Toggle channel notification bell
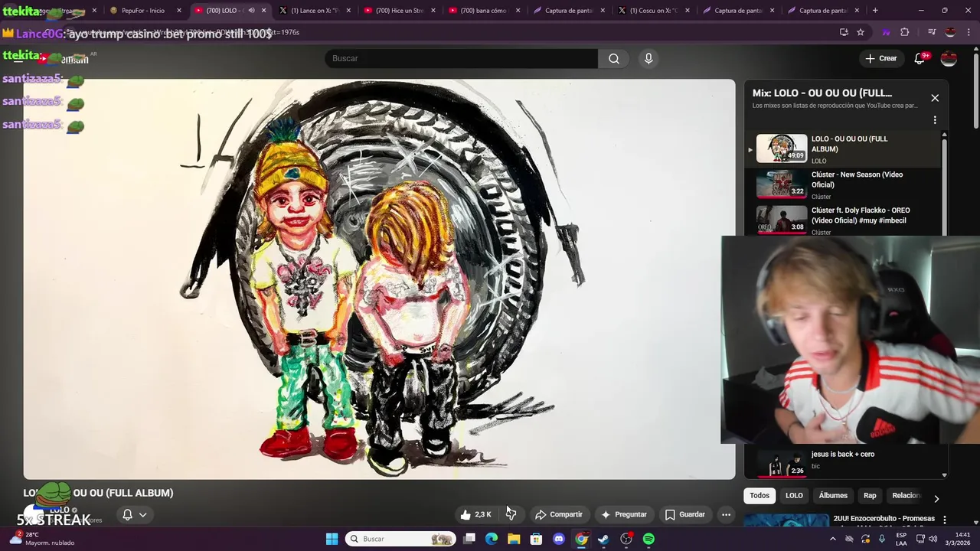Image resolution: width=980 pixels, height=551 pixels. tap(128, 514)
